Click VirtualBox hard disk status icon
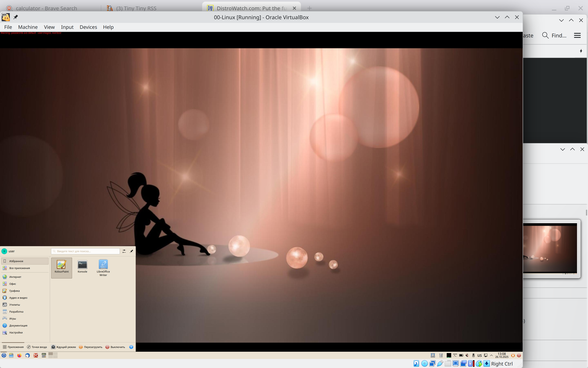The image size is (588, 368). click(x=416, y=364)
